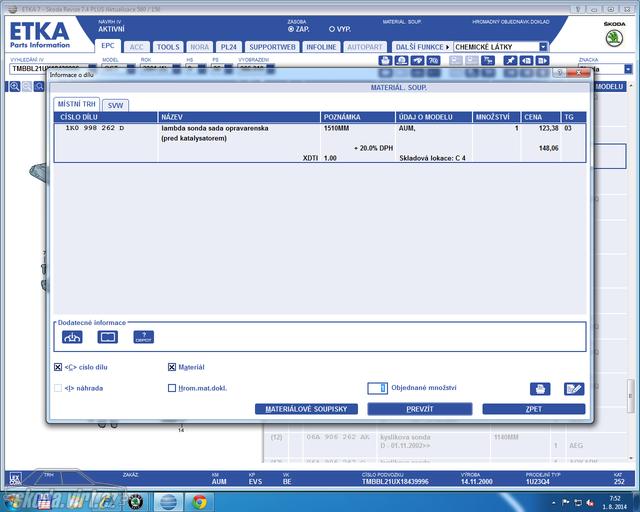Click the POZNÁMKA column header

pos(358,117)
